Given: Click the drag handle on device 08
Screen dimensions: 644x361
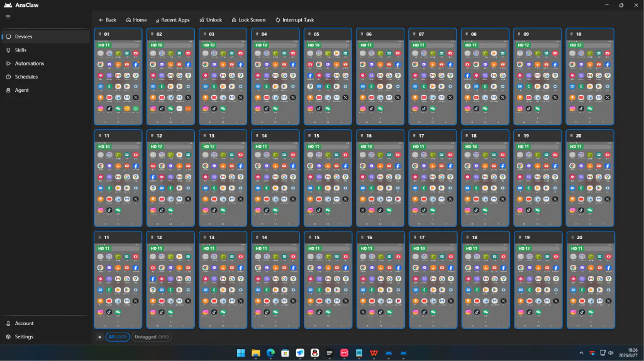Looking at the screenshot, I should click(x=467, y=34).
